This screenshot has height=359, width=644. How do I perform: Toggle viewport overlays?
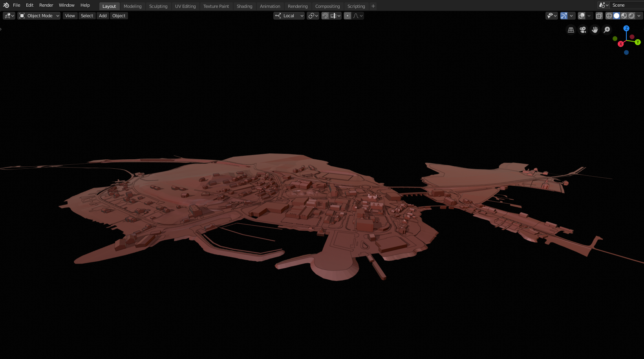(582, 16)
